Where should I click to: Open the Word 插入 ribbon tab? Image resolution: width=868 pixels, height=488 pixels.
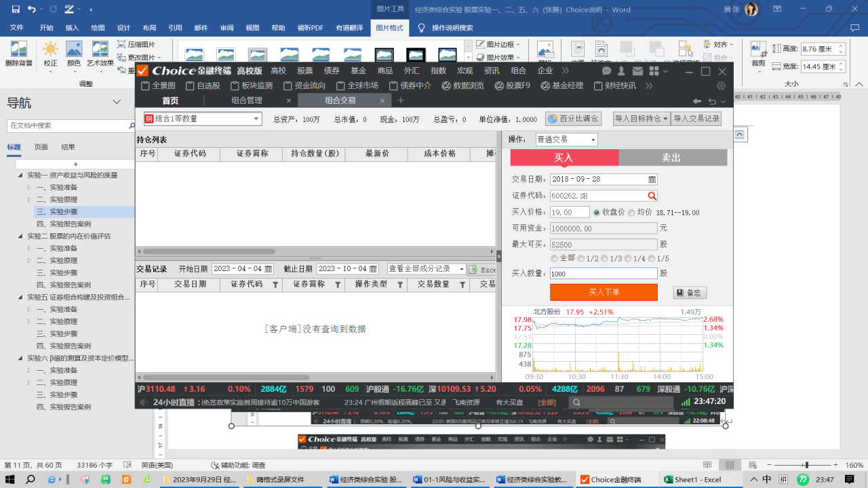pyautogui.click(x=72, y=28)
